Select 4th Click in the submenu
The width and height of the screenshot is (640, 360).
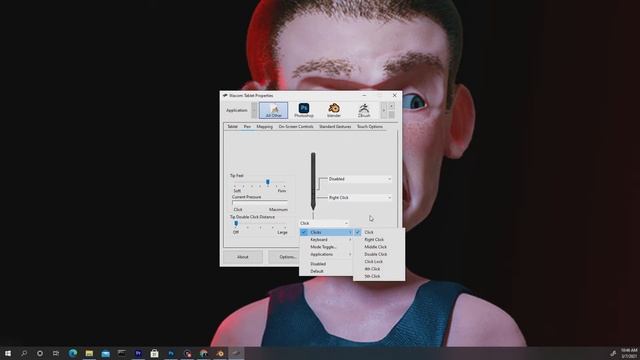click(x=379, y=269)
